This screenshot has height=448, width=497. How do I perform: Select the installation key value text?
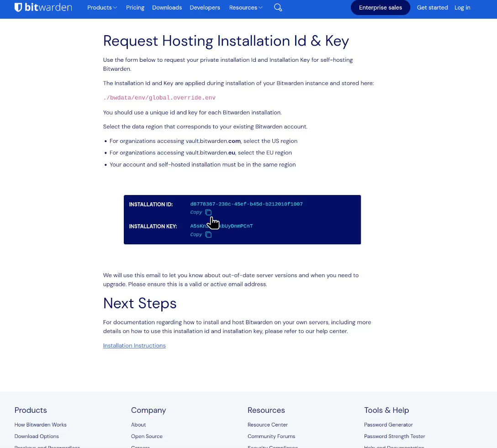pos(222,226)
